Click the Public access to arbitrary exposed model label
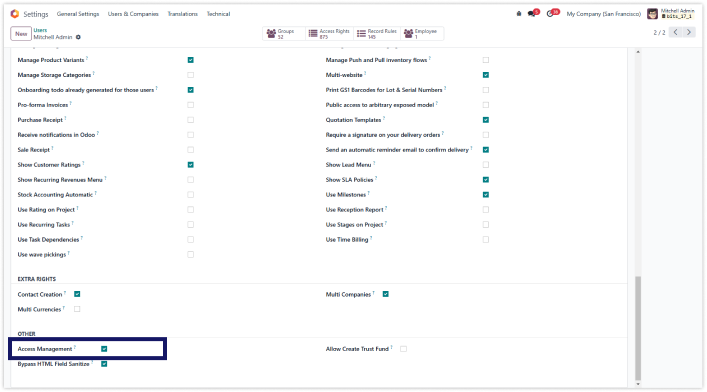Screen dimensions: 707x392 point(380,105)
